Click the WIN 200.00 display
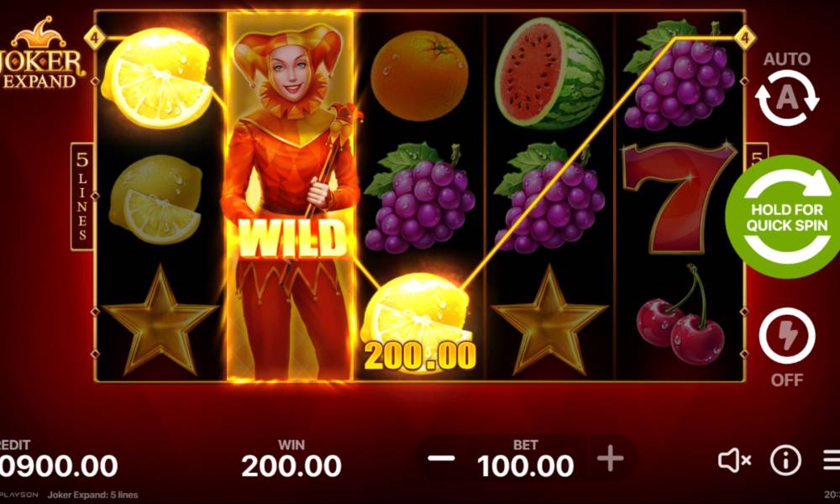This screenshot has height=504, width=840. point(291,459)
